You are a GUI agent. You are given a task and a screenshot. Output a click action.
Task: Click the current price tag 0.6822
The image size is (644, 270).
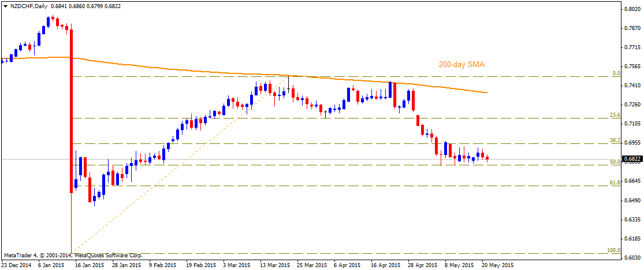[x=633, y=158]
